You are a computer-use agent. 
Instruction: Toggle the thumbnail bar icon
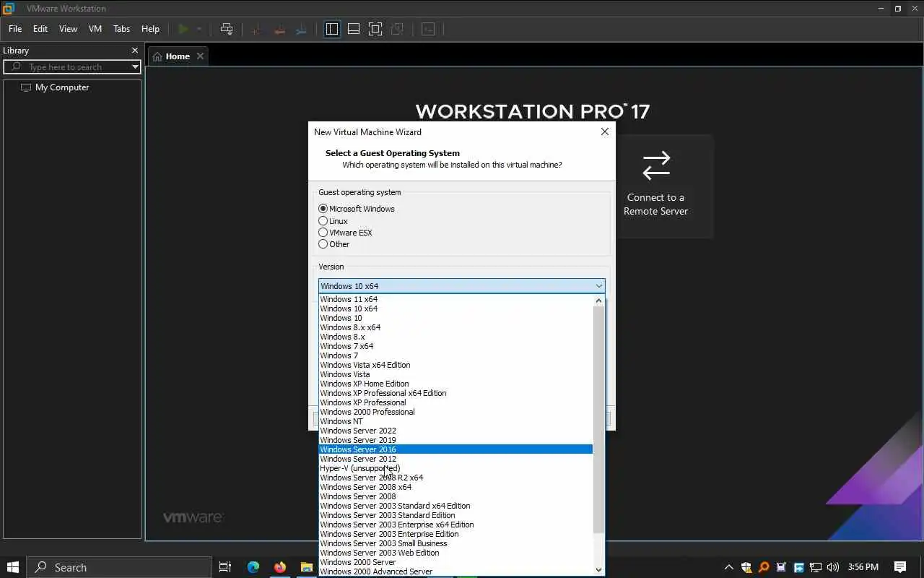click(x=354, y=29)
